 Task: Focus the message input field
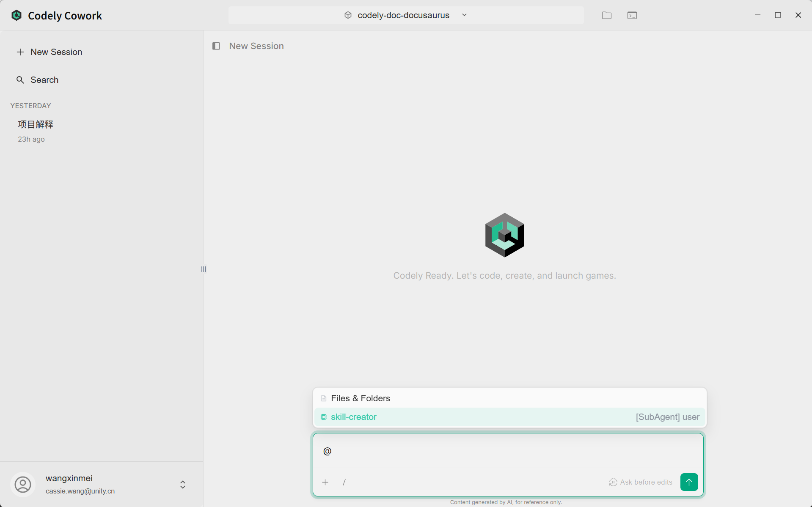(x=508, y=451)
